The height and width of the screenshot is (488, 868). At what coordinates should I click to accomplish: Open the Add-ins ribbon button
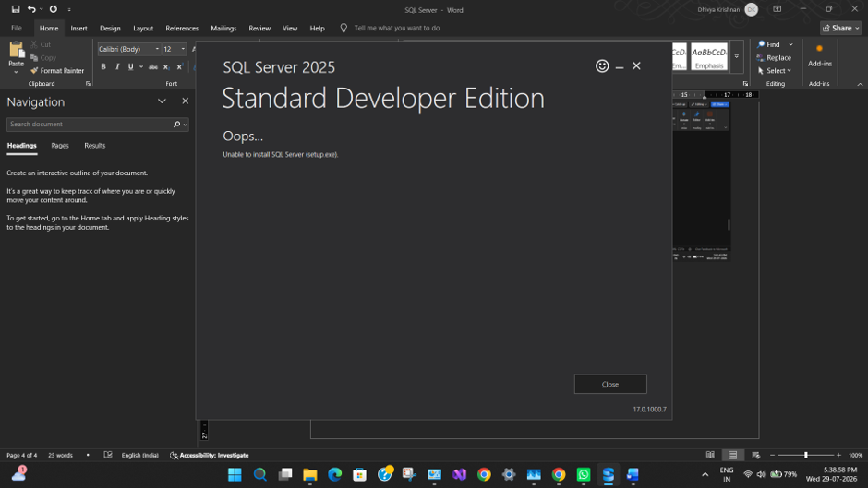819,56
